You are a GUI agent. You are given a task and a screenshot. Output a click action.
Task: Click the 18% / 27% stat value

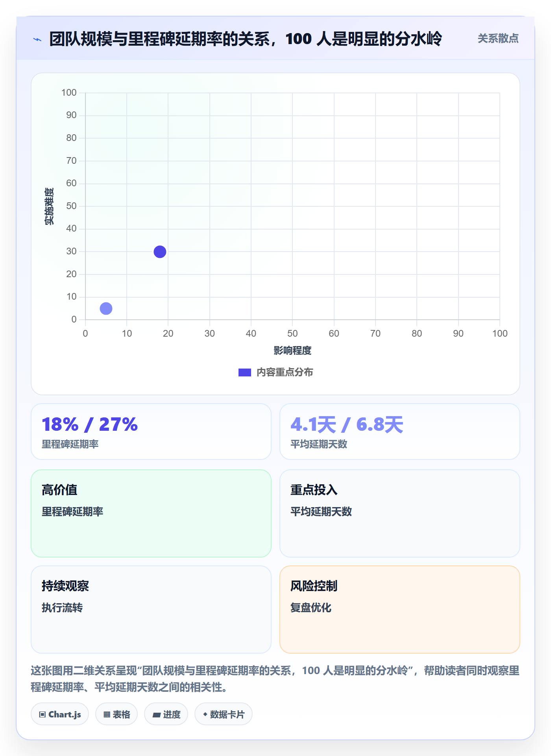tap(90, 424)
